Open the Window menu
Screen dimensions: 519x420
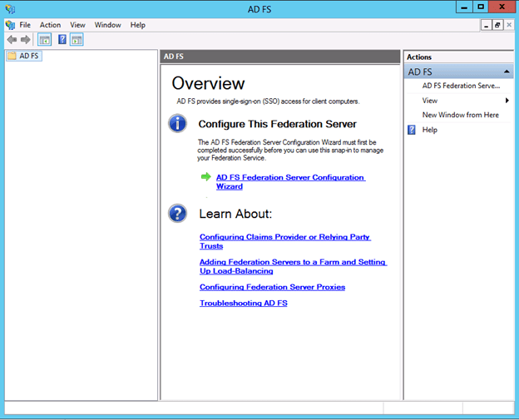click(107, 25)
